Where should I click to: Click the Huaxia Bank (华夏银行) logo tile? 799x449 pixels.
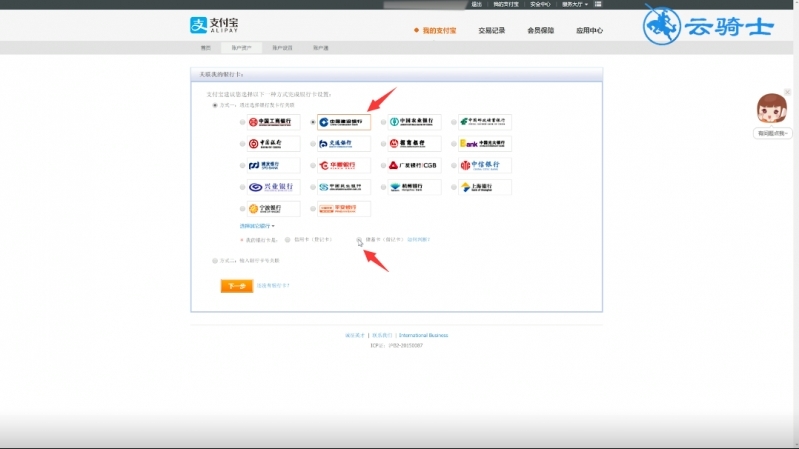point(344,165)
